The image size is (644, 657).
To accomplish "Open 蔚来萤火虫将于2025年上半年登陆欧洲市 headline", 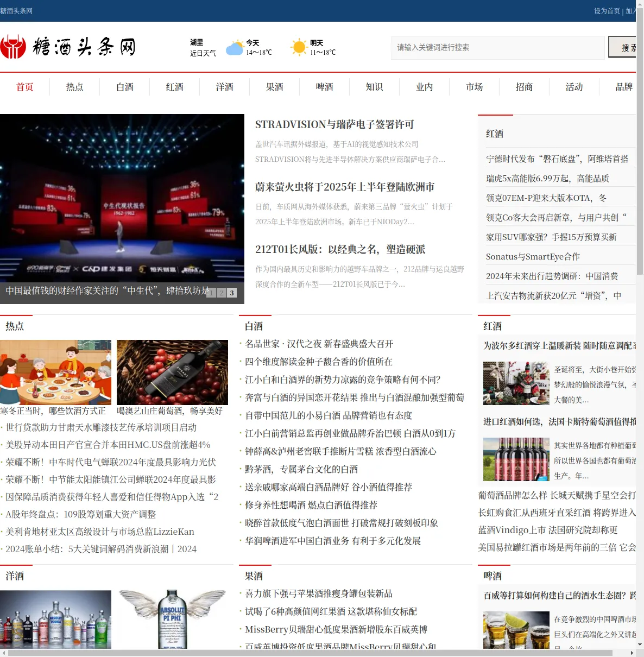I will point(345,187).
